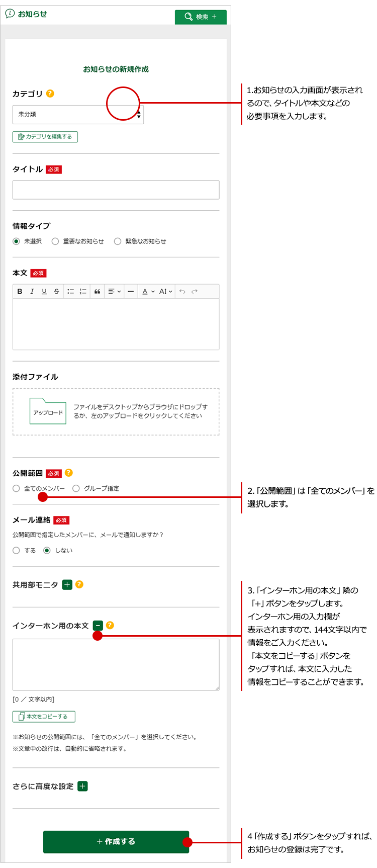Toggle bold formatting in the body editor
This screenshot has height=868, width=377.
[20, 291]
